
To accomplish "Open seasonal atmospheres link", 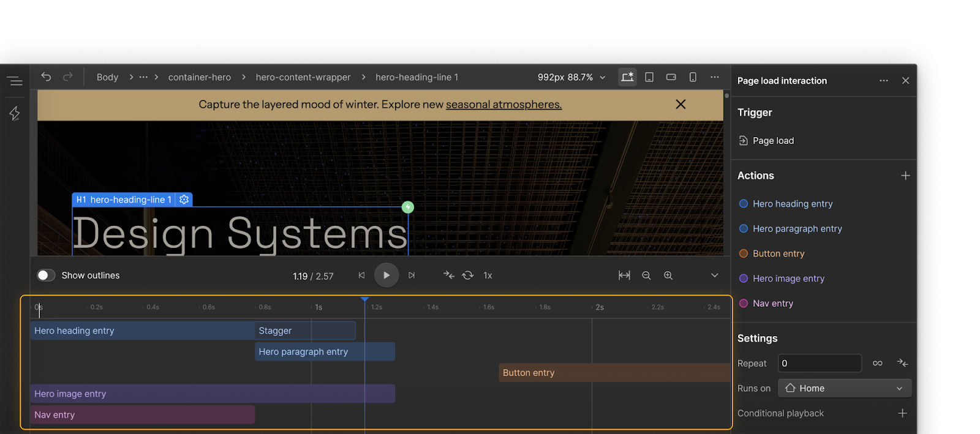I will [x=503, y=105].
